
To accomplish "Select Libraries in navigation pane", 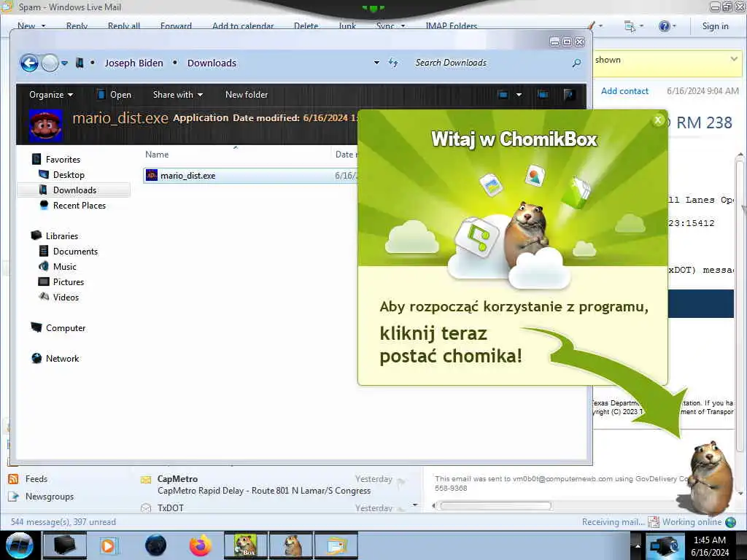I will click(x=61, y=236).
